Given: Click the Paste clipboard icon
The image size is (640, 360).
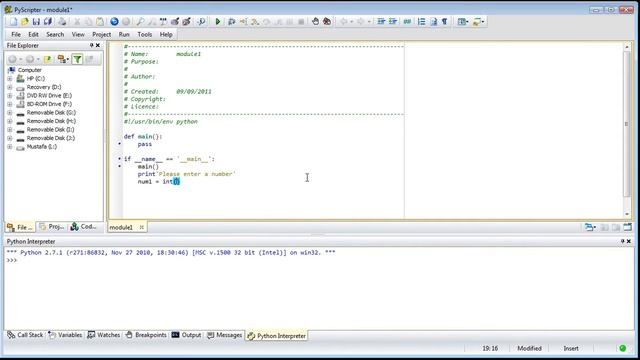Looking at the screenshot, I should (x=100, y=22).
